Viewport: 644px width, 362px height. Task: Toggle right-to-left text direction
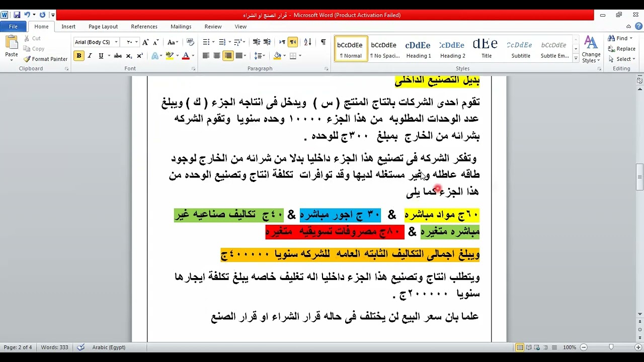[x=293, y=42]
